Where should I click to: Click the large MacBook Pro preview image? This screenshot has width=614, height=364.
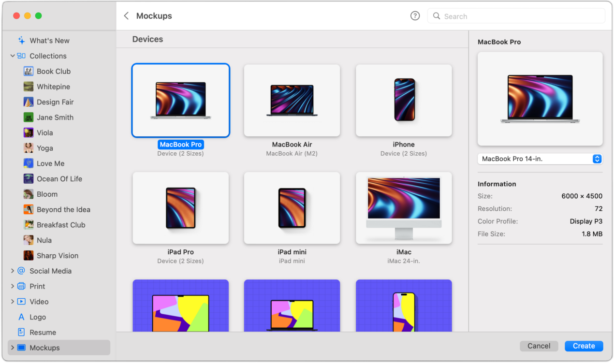(x=540, y=99)
